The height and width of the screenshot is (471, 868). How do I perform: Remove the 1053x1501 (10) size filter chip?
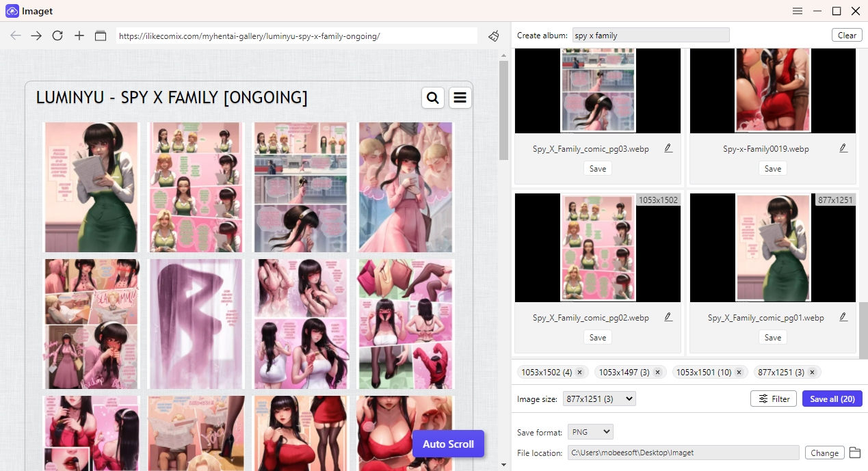(x=739, y=373)
